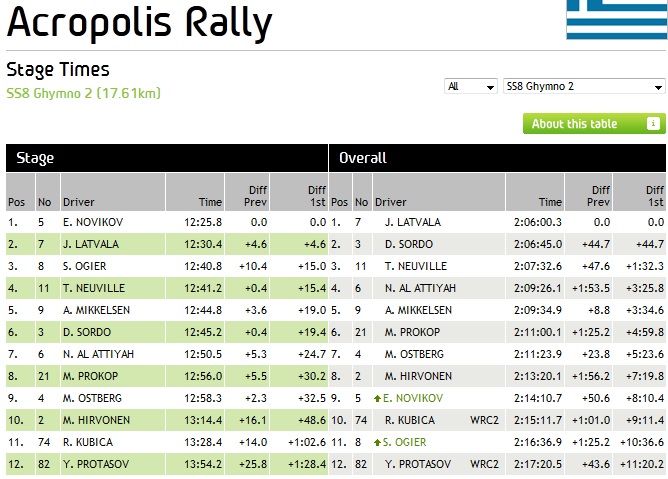Image resolution: width=668 pixels, height=479 pixels.
Task: Click the Greek flag icon
Action: (x=616, y=19)
